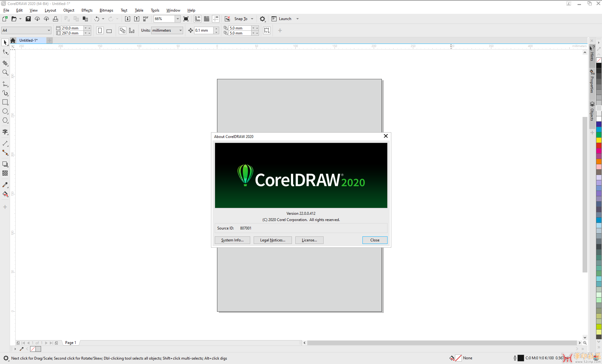602x364 pixels.
Task: Select the Crop tool
Action: (5, 63)
